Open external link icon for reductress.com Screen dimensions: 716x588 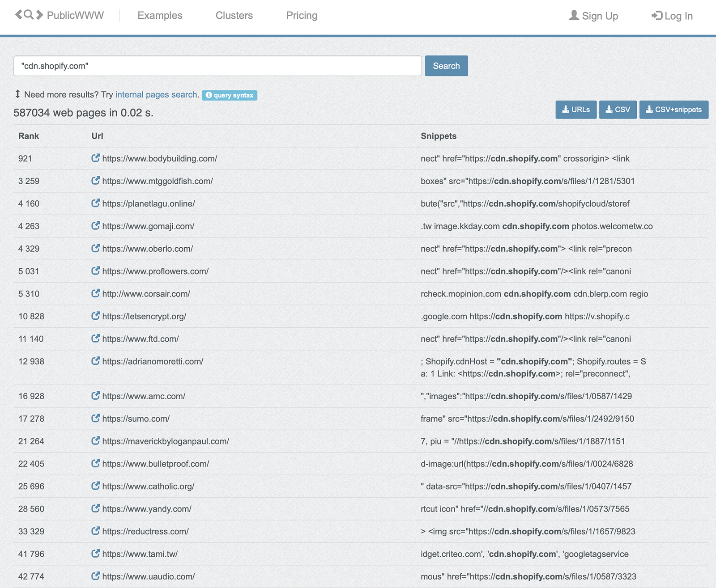(x=95, y=531)
